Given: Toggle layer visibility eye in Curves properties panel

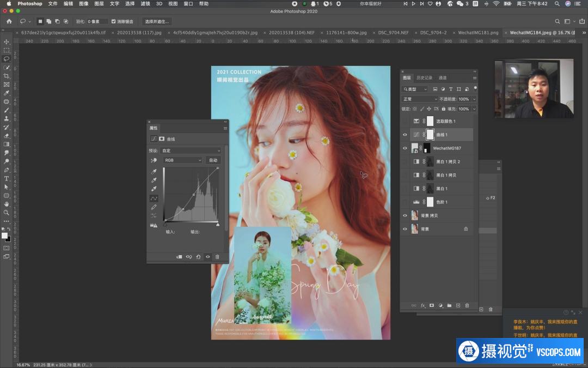Looking at the screenshot, I should 208,257.
